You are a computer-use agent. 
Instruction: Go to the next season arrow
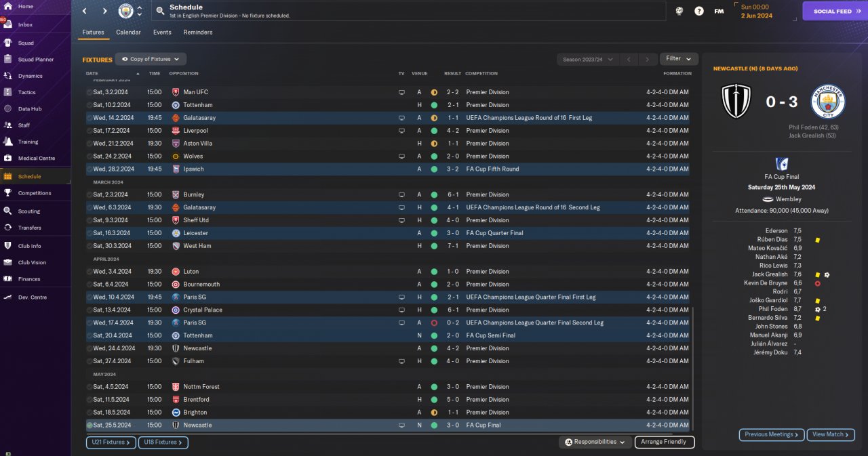pyautogui.click(x=648, y=60)
